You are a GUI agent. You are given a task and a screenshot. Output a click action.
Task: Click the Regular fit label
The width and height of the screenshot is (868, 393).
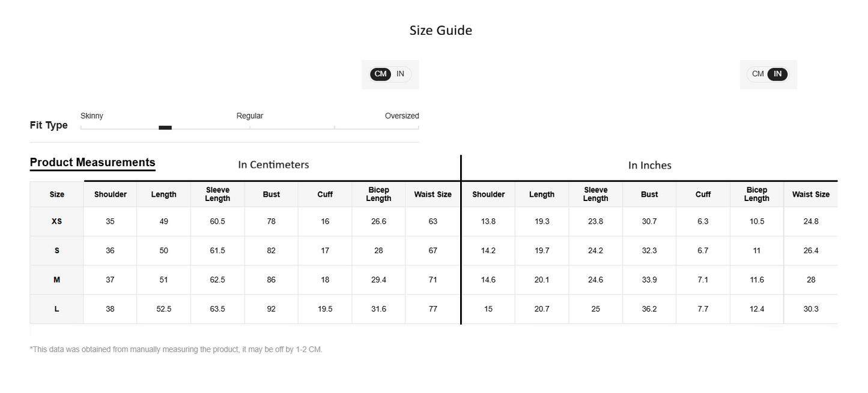[x=250, y=116]
